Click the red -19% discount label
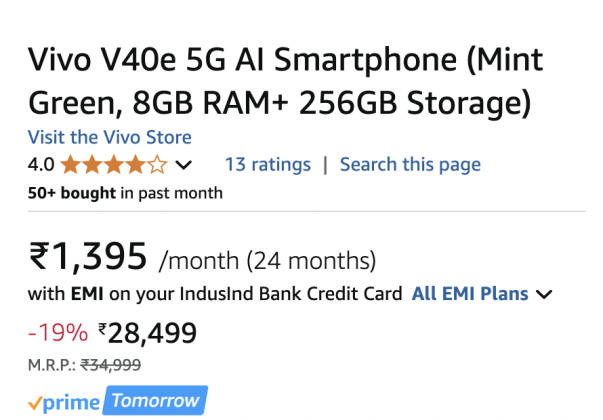Viewport: 603px width, 420px height. click(x=56, y=332)
